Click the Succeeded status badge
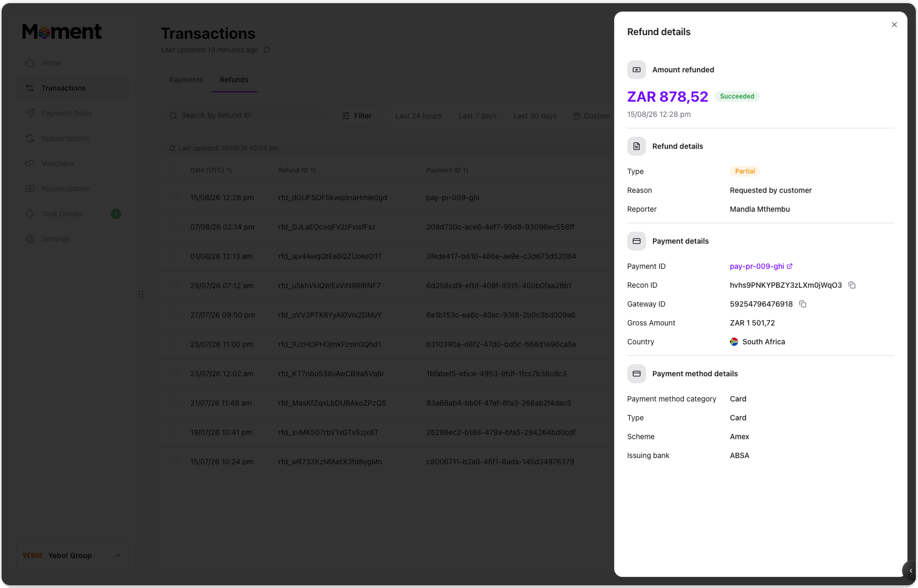 tap(737, 96)
